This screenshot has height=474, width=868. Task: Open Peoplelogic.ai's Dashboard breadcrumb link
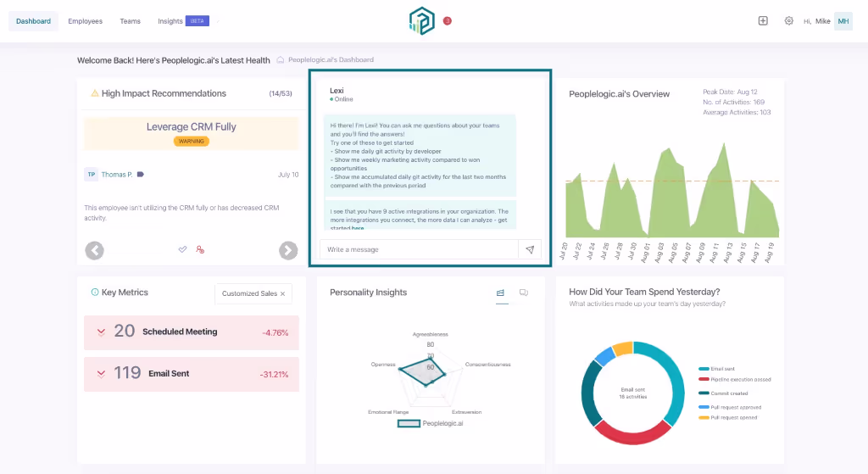click(x=331, y=60)
